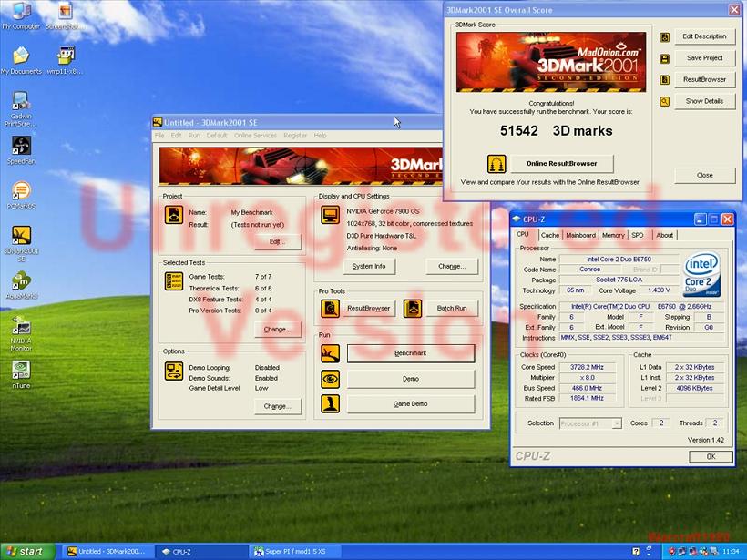Viewport: 747px width, 560px height.
Task: Switch to the About tab in CPU-Z
Action: click(665, 235)
